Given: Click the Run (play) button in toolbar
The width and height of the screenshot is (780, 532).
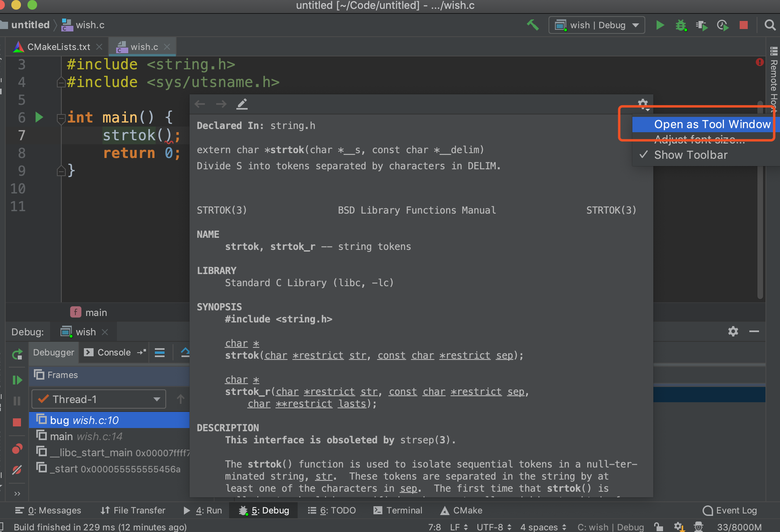Looking at the screenshot, I should 660,25.
